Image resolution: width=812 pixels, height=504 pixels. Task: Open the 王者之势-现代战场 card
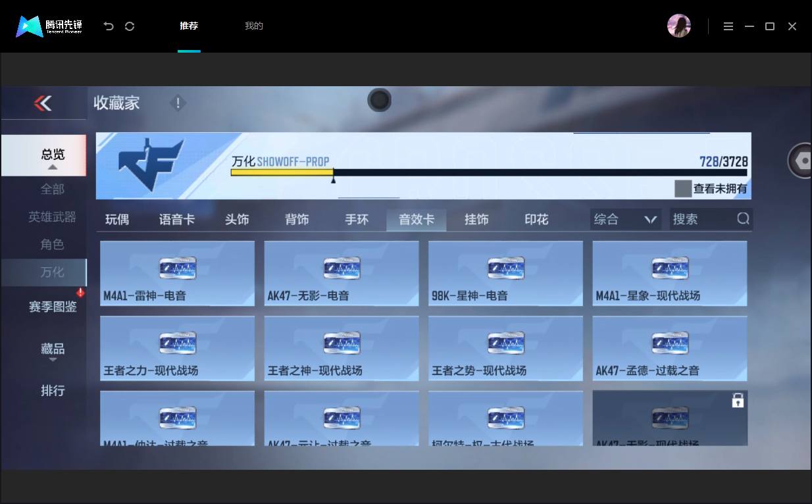[x=505, y=348]
